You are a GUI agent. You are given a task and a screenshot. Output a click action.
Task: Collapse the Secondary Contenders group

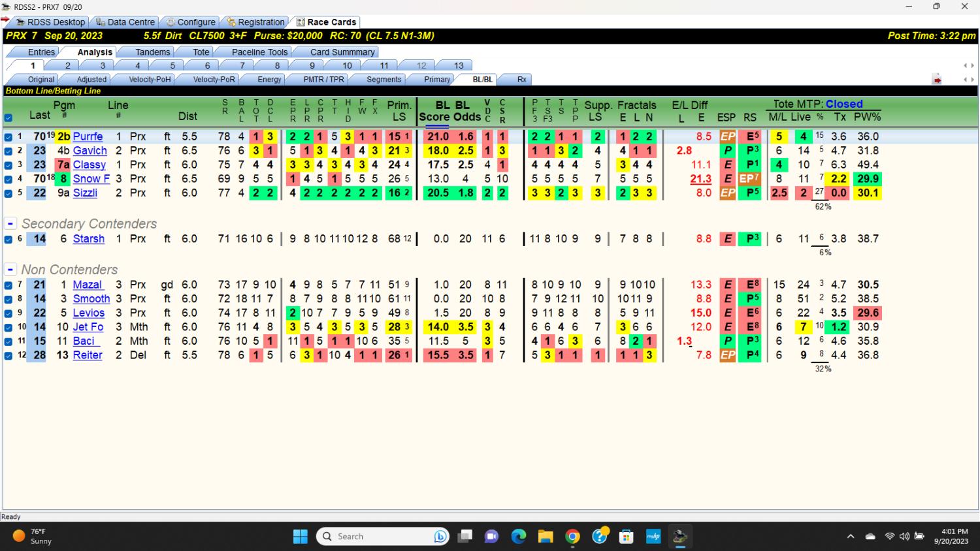point(10,223)
